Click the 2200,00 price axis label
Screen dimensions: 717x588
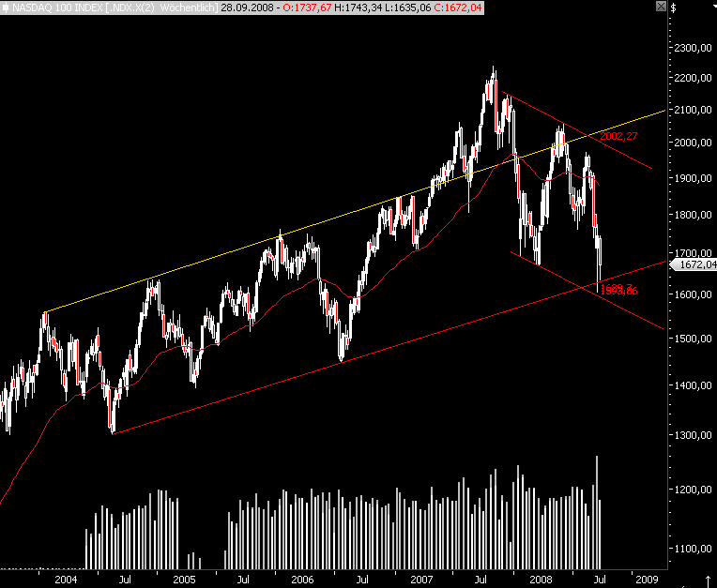tap(694, 78)
